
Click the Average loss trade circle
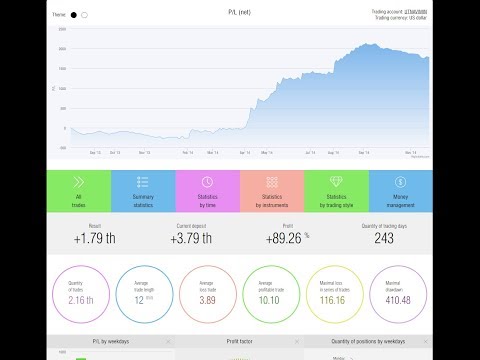pos(208,294)
